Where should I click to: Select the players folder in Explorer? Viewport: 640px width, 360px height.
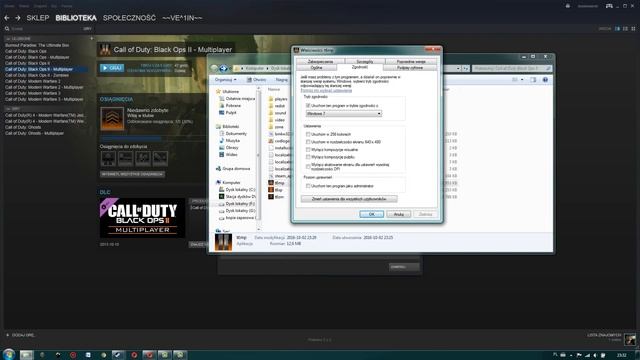278,99
